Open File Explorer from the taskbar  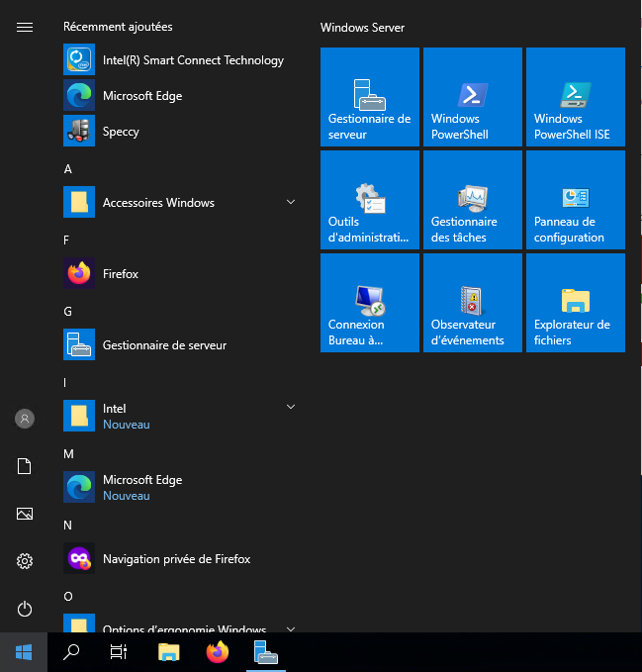click(169, 652)
